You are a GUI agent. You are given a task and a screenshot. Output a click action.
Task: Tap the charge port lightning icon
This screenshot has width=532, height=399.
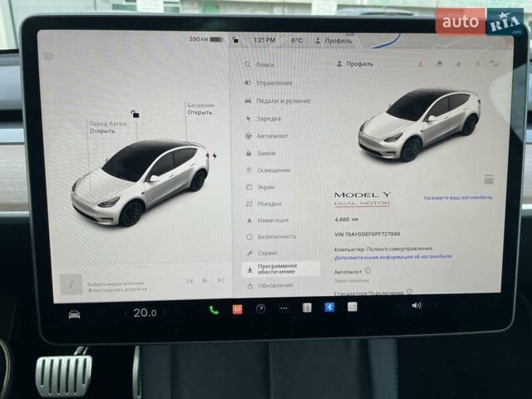pyautogui.click(x=214, y=155)
